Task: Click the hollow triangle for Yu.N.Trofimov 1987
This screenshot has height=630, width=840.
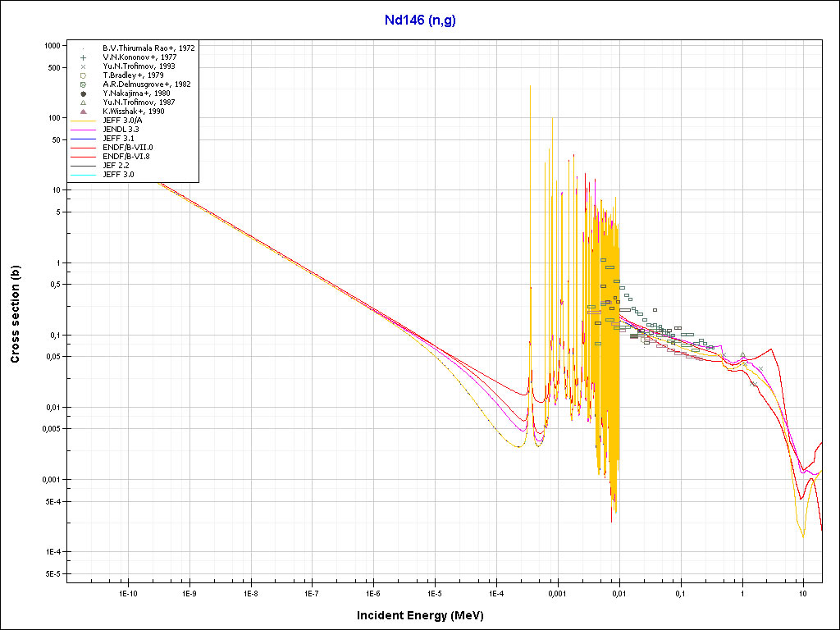Action: [x=84, y=103]
